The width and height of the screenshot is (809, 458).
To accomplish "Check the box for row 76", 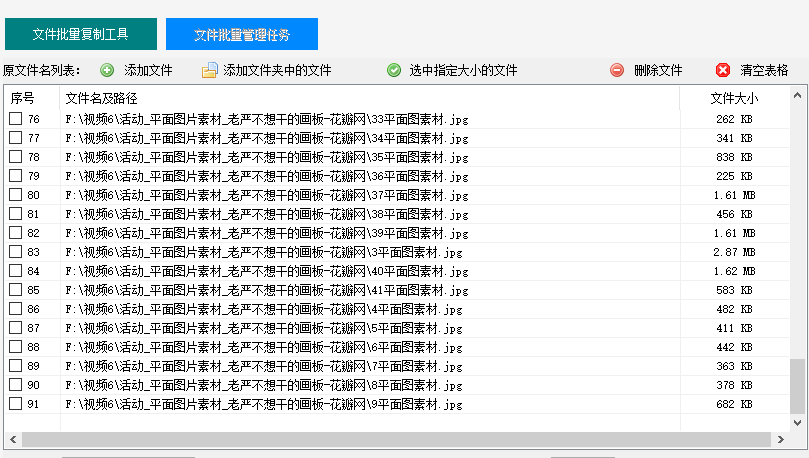I will (15, 119).
